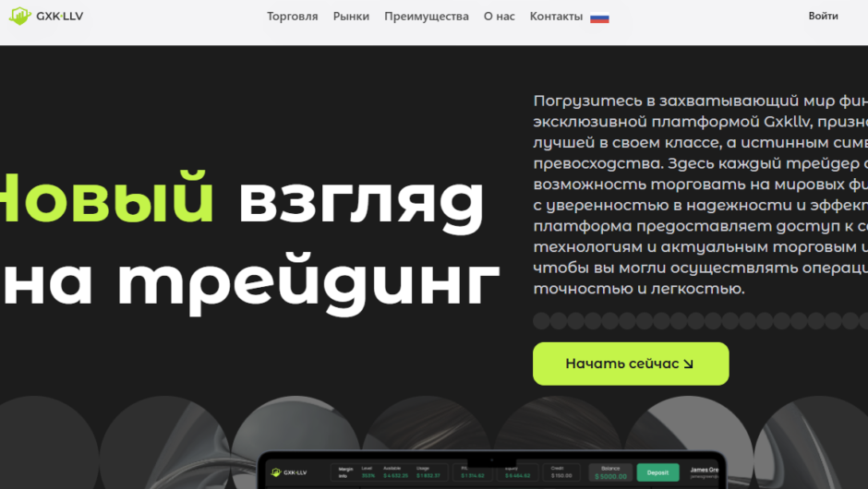Open the О нас page
This screenshot has height=489, width=868.
(x=500, y=17)
